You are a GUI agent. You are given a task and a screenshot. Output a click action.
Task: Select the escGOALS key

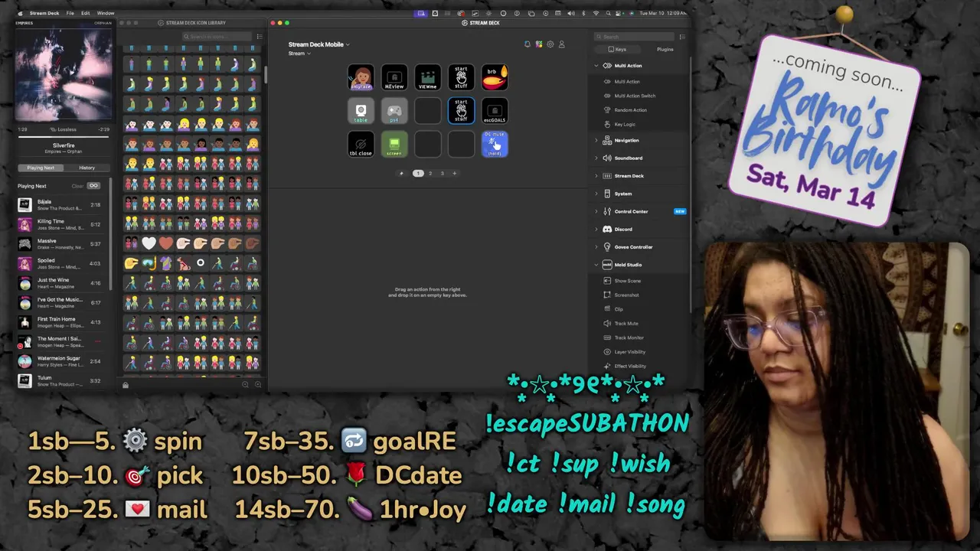coord(495,111)
